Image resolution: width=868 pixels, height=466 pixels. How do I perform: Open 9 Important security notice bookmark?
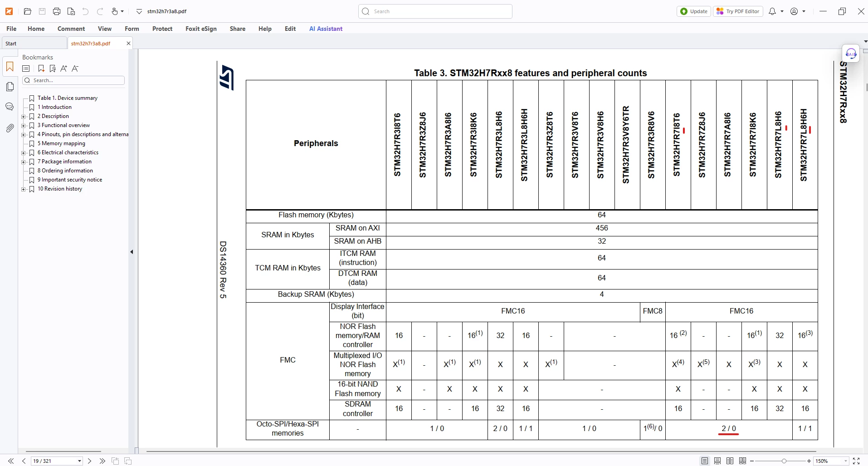coord(69,180)
